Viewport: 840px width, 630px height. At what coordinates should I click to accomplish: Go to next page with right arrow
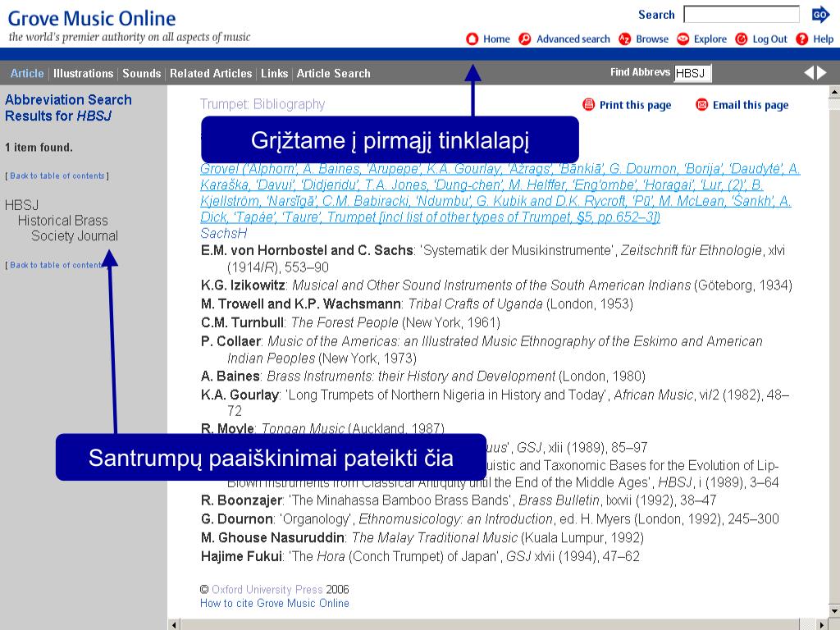click(x=822, y=73)
